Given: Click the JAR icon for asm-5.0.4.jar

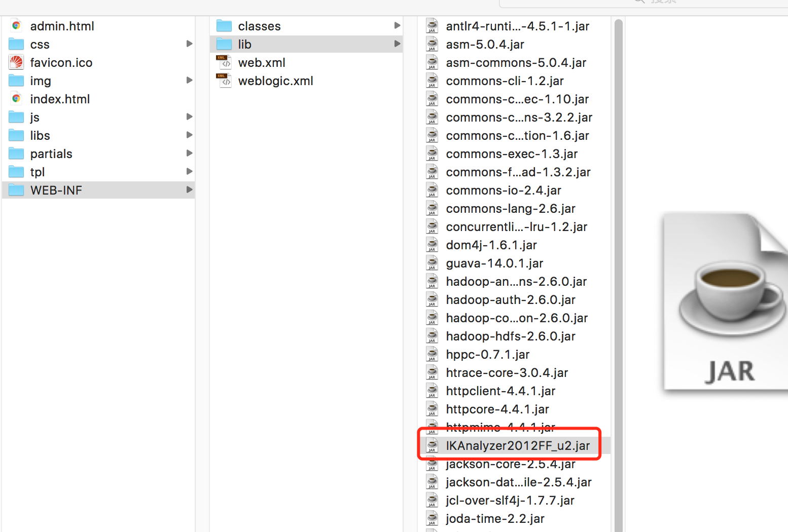Looking at the screenshot, I should click(x=432, y=44).
